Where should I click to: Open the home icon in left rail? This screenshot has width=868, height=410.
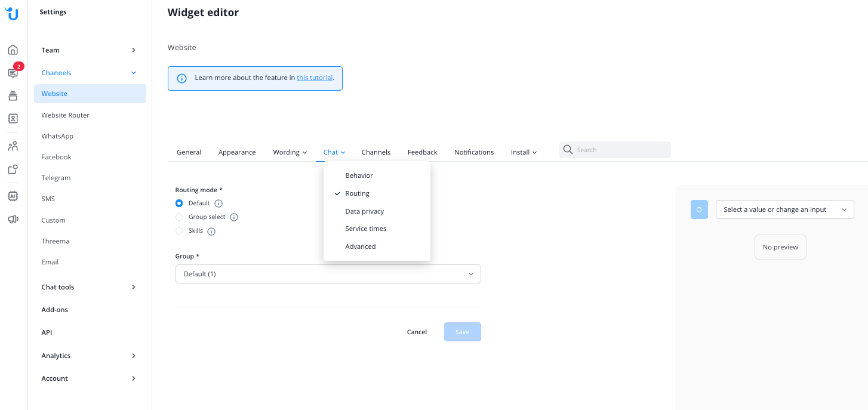pos(13,50)
